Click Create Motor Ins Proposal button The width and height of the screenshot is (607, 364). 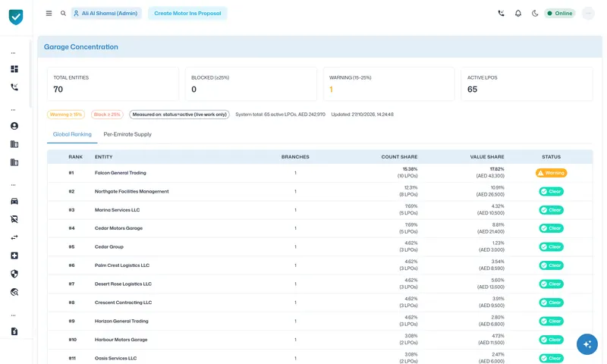pyautogui.click(x=187, y=13)
